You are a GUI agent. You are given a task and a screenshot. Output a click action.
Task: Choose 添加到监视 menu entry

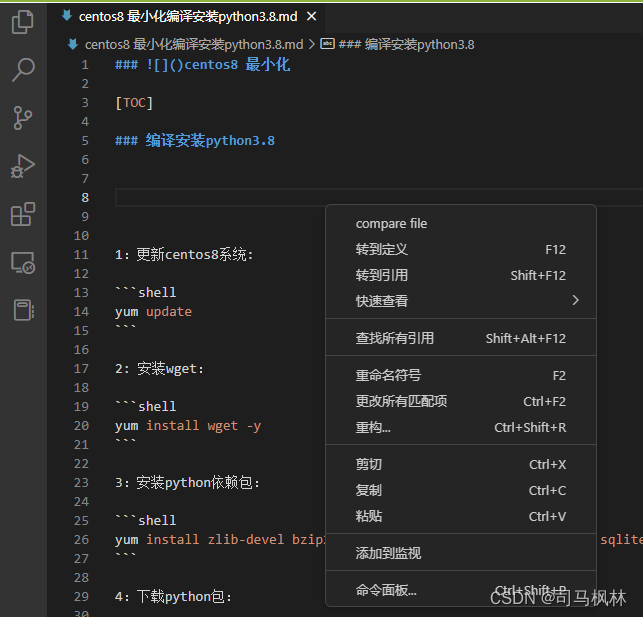(x=461, y=553)
